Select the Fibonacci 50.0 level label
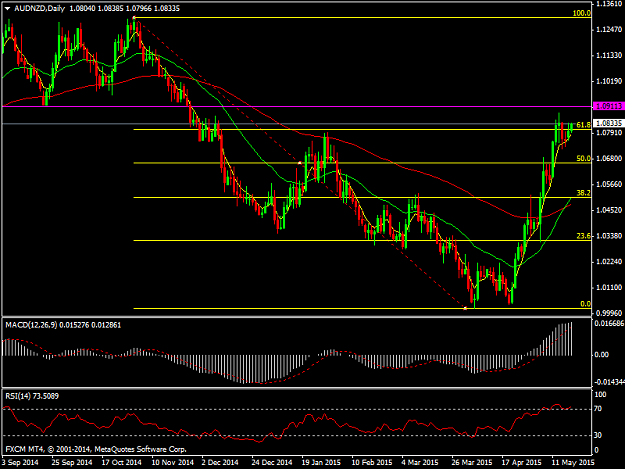This screenshot has height=469, width=625. coord(583,159)
